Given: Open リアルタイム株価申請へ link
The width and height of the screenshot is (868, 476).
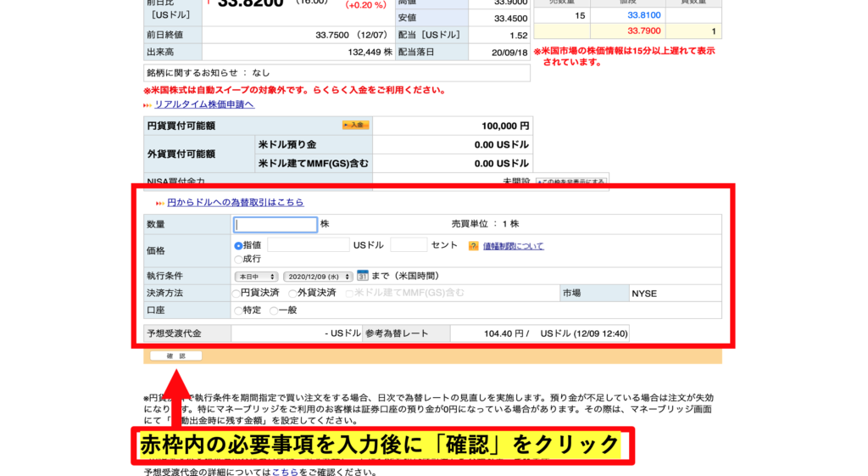Looking at the screenshot, I should (x=204, y=104).
